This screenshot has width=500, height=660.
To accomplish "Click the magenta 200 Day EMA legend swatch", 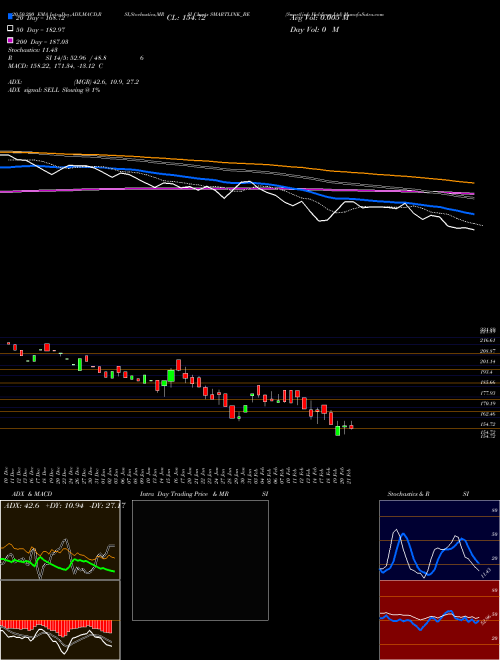I will [11, 41].
